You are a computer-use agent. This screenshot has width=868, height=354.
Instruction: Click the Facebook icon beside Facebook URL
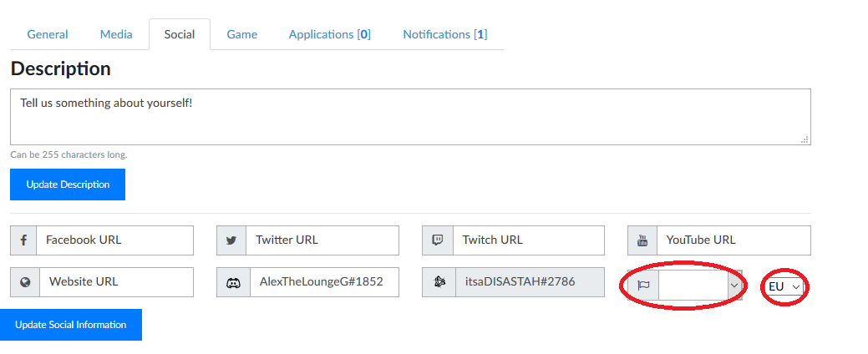(23, 240)
